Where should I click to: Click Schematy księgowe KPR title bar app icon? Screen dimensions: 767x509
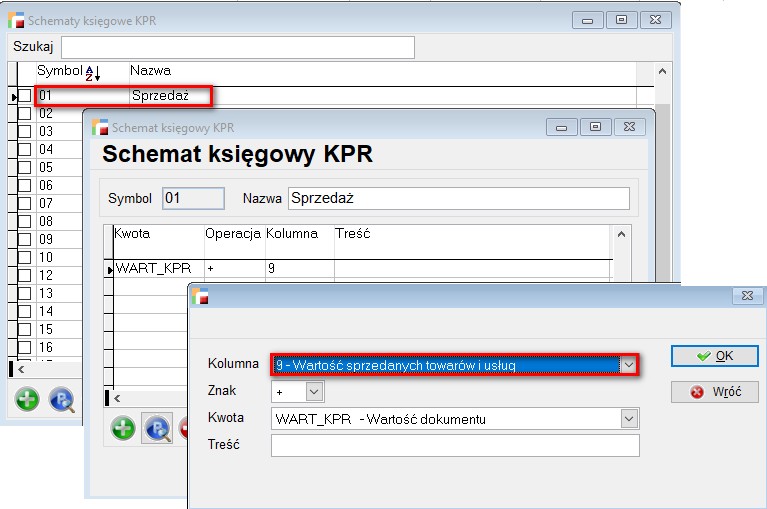click(16, 20)
